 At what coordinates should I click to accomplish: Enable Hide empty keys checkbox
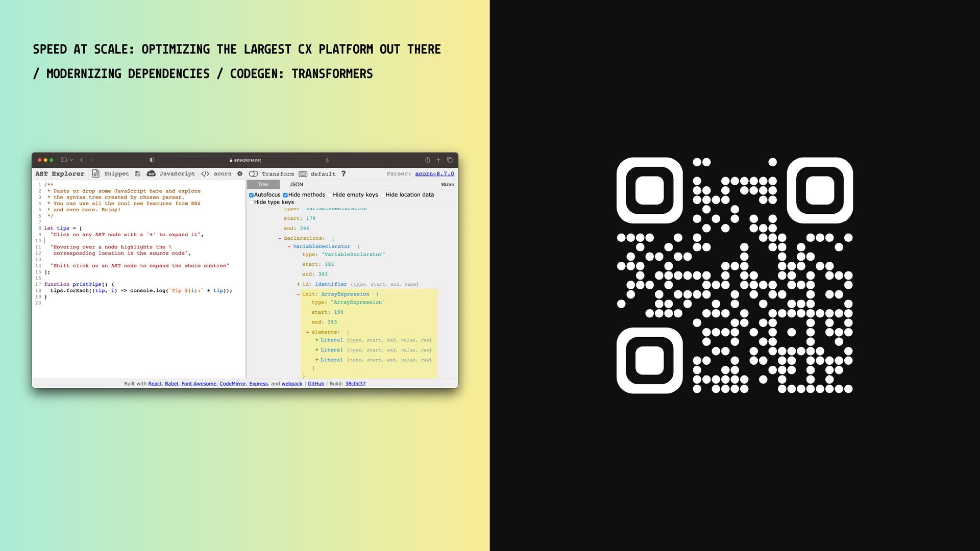click(x=330, y=195)
